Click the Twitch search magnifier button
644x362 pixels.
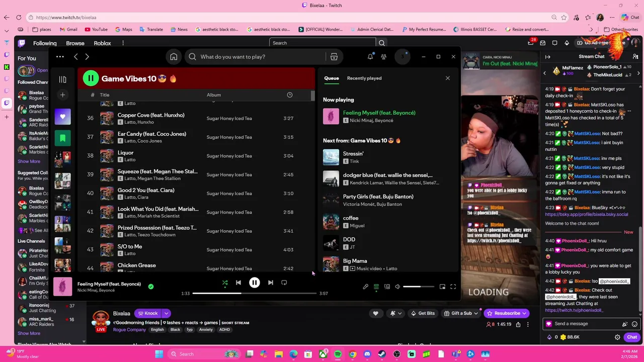click(x=382, y=43)
